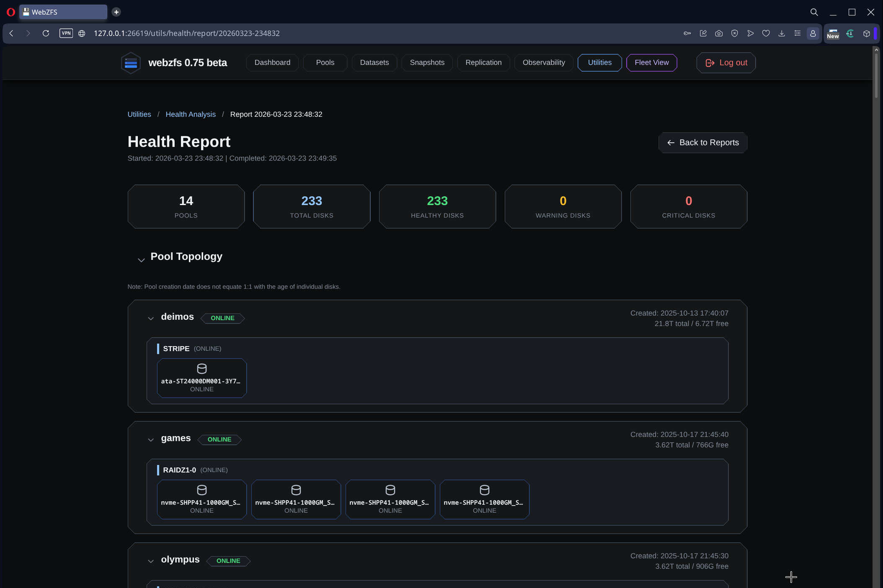Click the back arrow in Back to Reports
Image resolution: width=883 pixels, height=588 pixels.
pyautogui.click(x=671, y=143)
